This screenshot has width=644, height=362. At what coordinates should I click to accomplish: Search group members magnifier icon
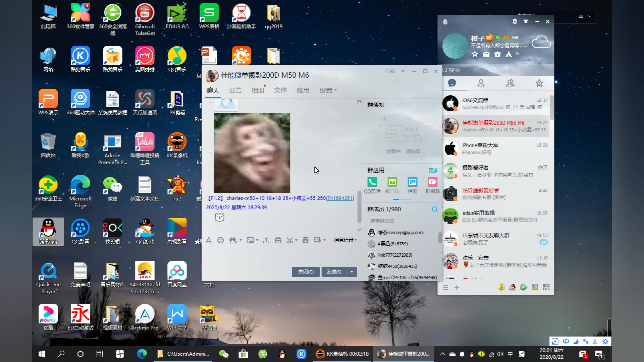tap(435, 209)
